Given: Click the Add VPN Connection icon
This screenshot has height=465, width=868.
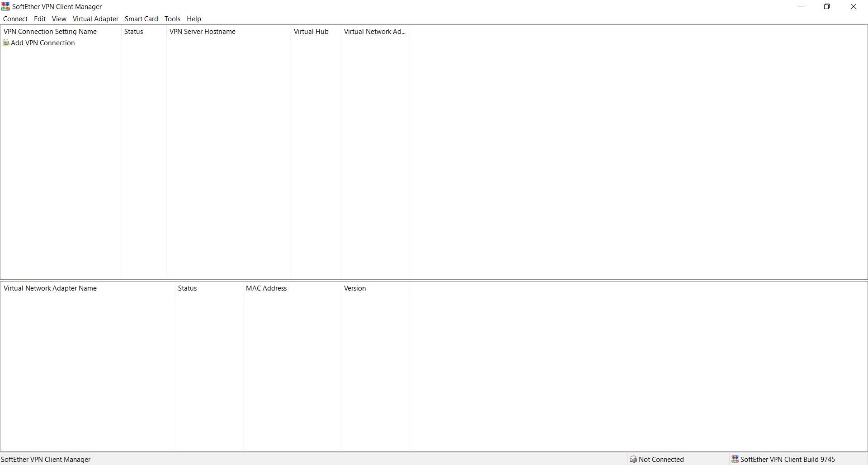Looking at the screenshot, I should pyautogui.click(x=6, y=43).
